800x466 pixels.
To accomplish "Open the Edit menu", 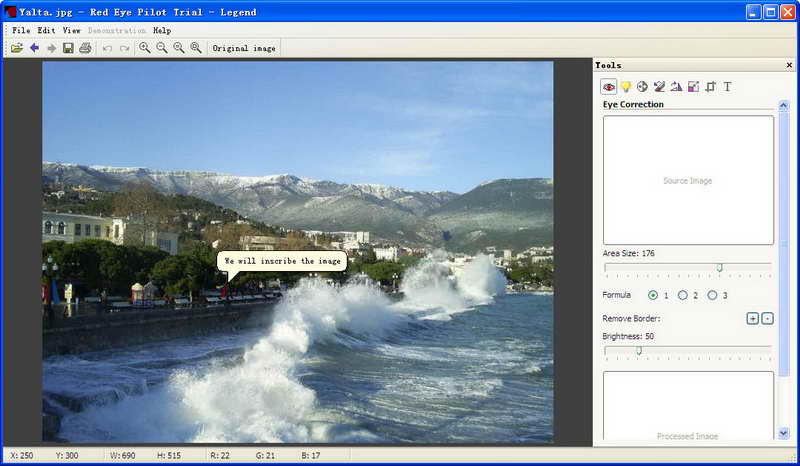I will pos(46,31).
